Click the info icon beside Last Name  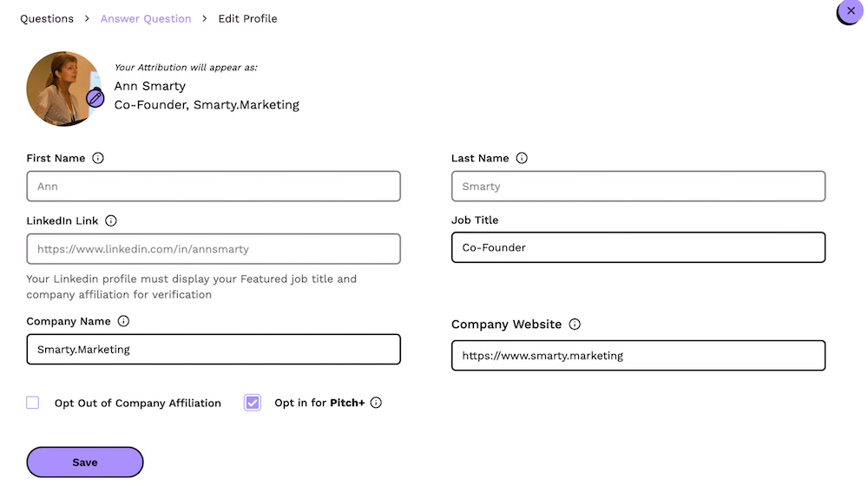(522, 158)
